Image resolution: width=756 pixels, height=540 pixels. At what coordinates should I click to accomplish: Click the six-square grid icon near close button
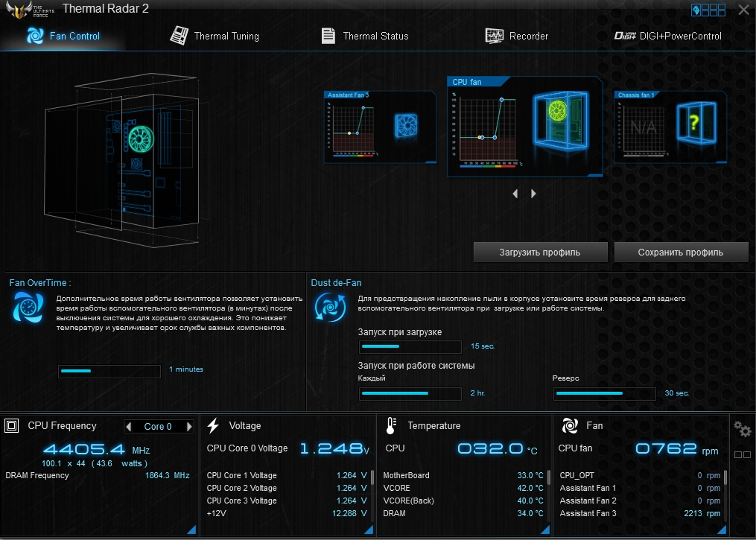tap(714, 10)
